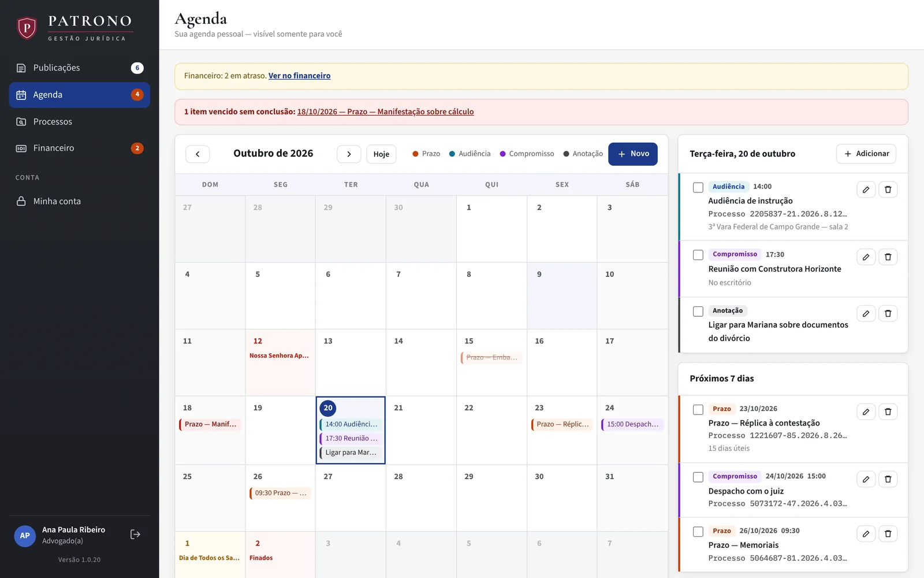Click the Patrono shield logo
The width and height of the screenshot is (924, 578).
27,28
